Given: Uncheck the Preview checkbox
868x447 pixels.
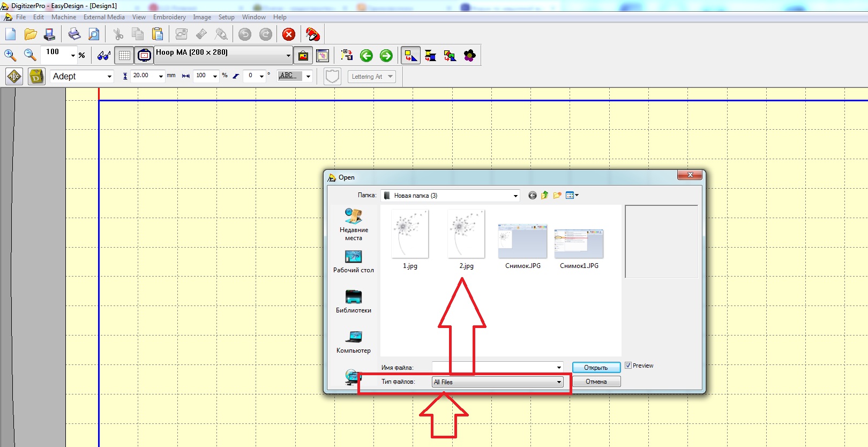Looking at the screenshot, I should pos(628,366).
